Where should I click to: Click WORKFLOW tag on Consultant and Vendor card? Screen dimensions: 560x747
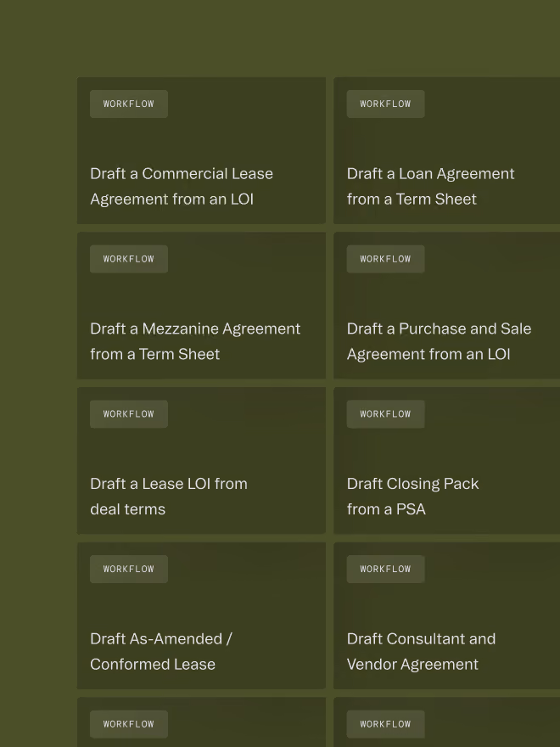386,569
